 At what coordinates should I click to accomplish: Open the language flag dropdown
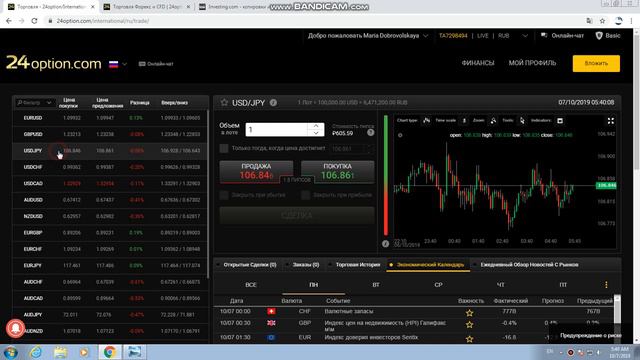point(118,64)
